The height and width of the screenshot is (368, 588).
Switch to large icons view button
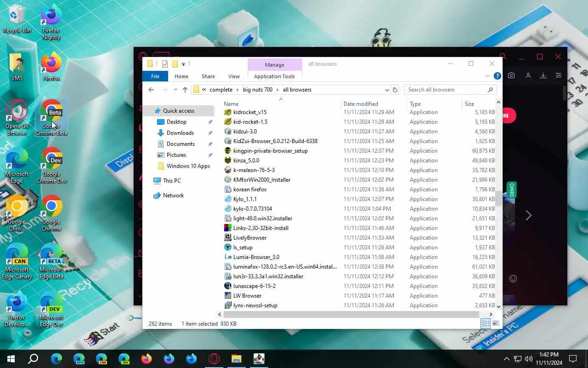[496, 324]
